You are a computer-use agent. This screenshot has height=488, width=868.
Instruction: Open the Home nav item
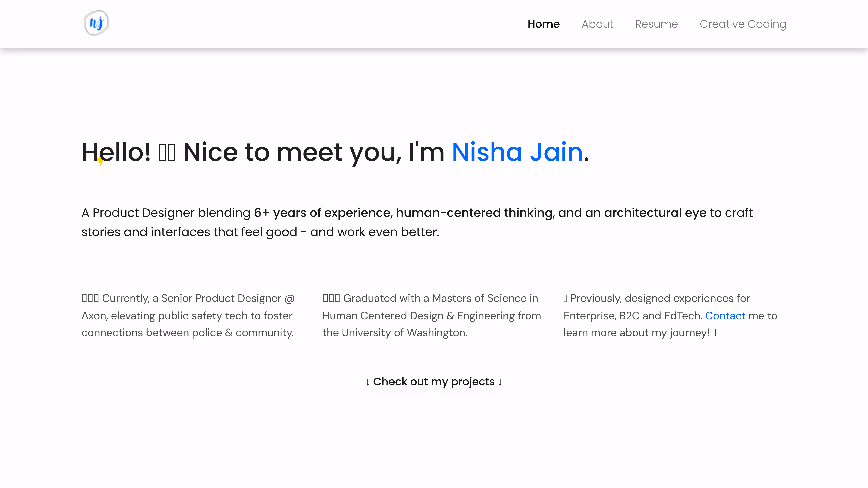click(x=544, y=24)
